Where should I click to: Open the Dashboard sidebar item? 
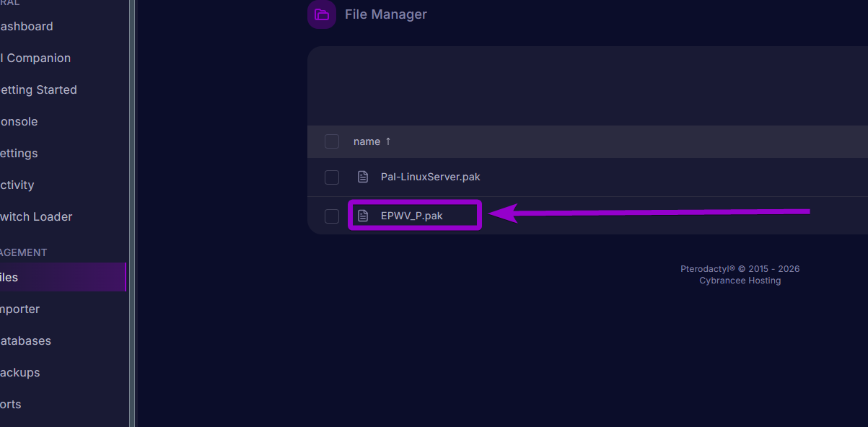coord(27,27)
